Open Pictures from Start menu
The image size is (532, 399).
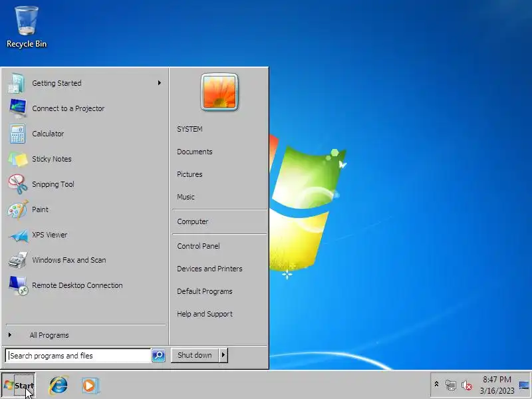click(x=190, y=174)
